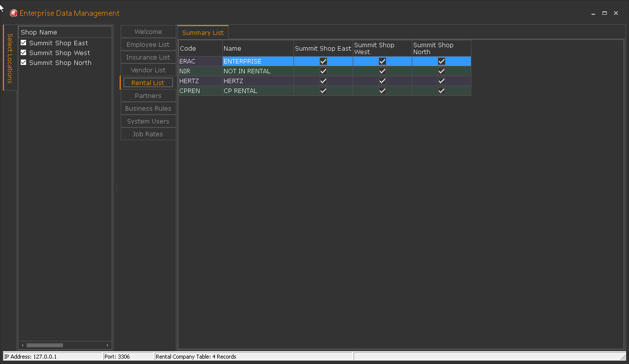The width and height of the screenshot is (629, 364).
Task: Open the Insurance List section
Action: point(148,58)
